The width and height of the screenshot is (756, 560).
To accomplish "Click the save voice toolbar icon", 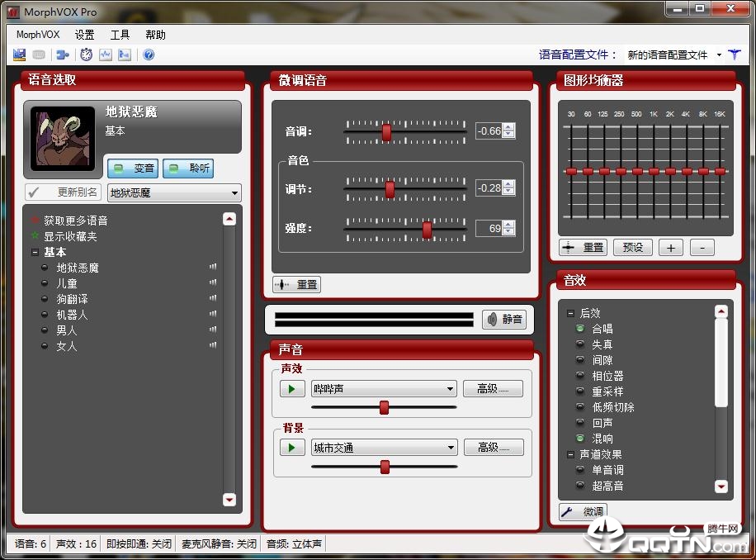I will click(19, 55).
